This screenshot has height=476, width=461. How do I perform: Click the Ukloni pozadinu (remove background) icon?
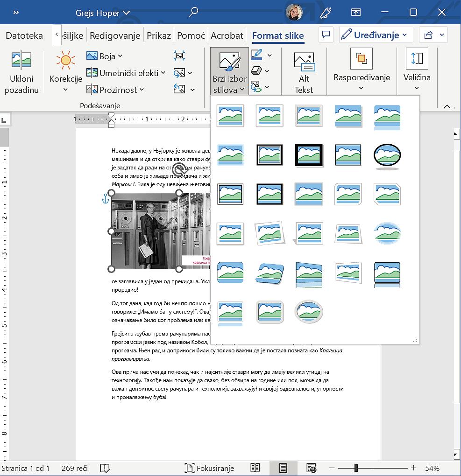click(x=21, y=61)
